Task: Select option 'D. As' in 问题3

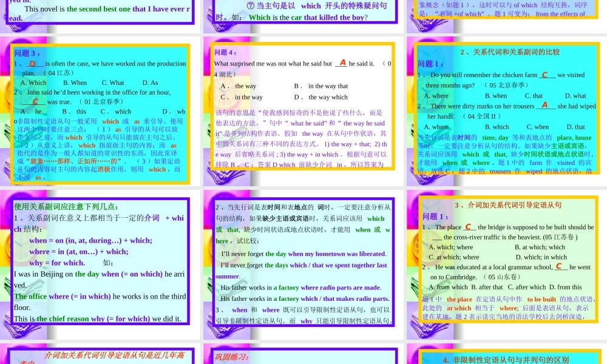Action: (x=150, y=83)
